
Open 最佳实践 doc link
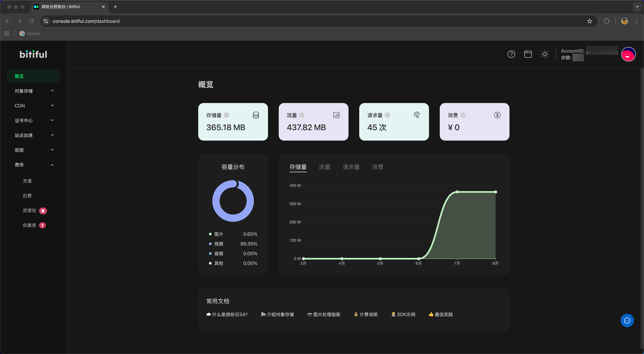pos(441,314)
